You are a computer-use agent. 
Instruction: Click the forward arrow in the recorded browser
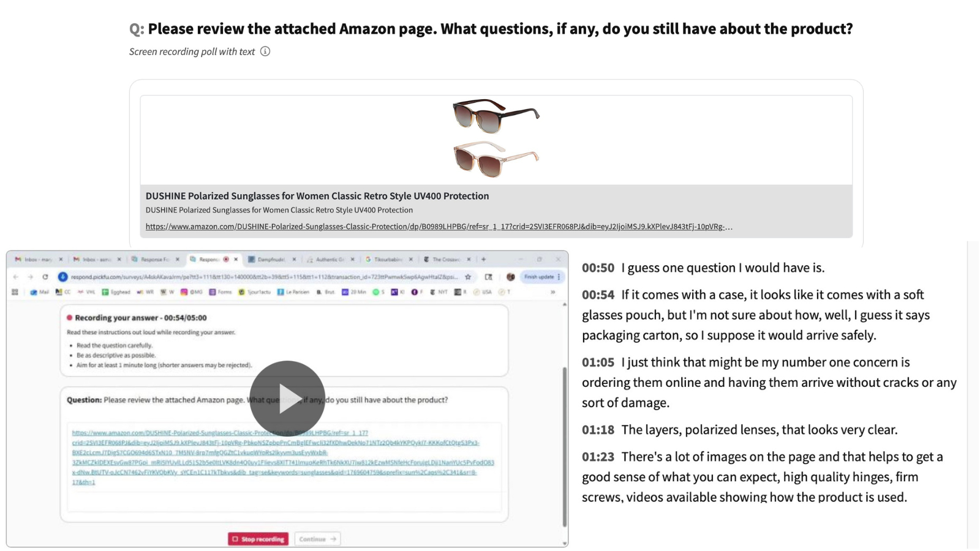(30, 277)
